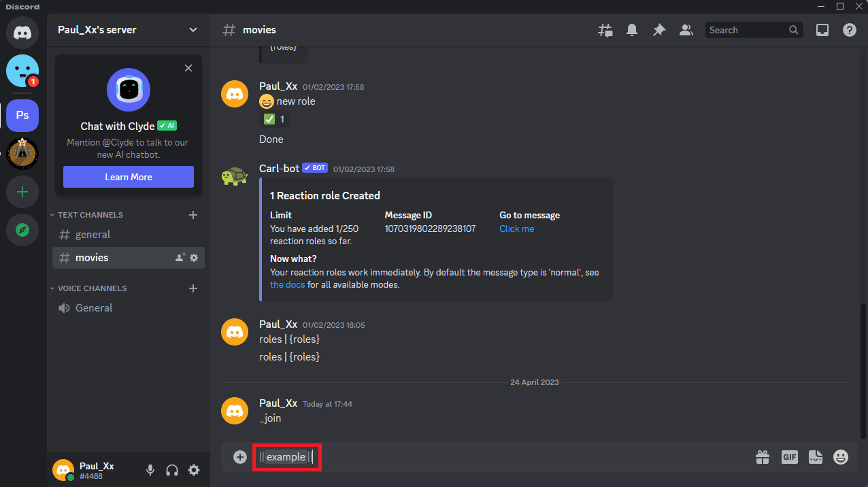
Task: Open the Click me message link
Action: (516, 229)
